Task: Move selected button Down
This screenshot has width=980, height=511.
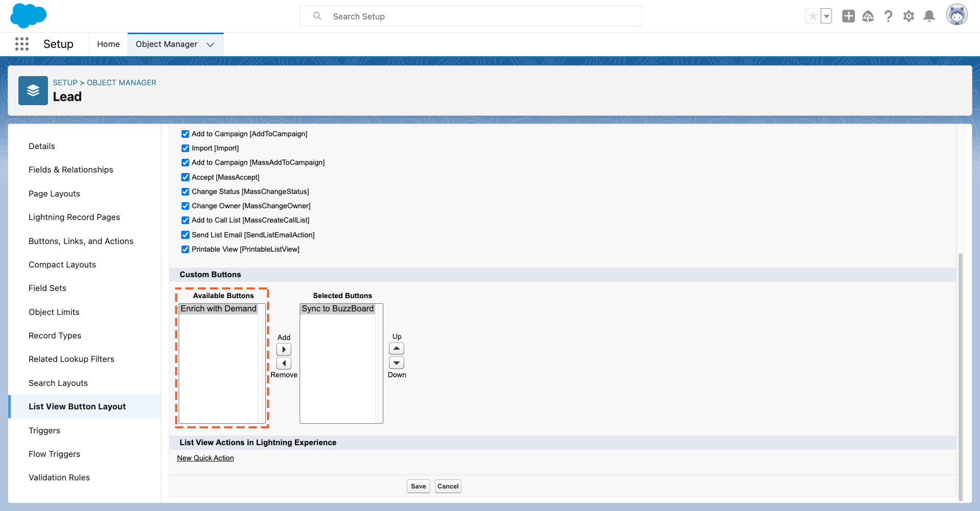Action: (397, 363)
